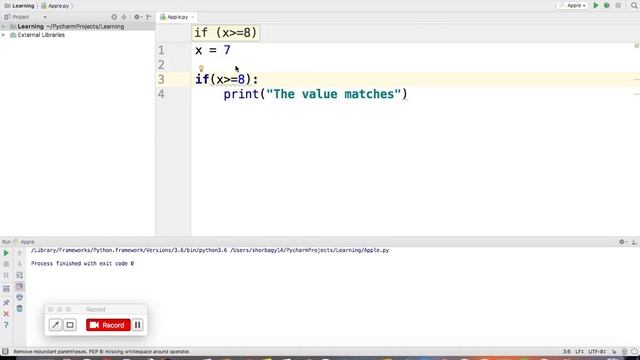Rerun Apple with the Run panel play icon
This screenshot has height=360, width=640.
(6, 253)
